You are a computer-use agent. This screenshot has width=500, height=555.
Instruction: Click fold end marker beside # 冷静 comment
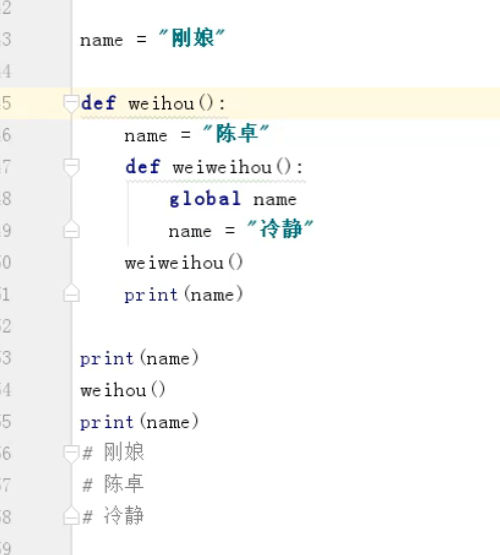tap(71, 516)
